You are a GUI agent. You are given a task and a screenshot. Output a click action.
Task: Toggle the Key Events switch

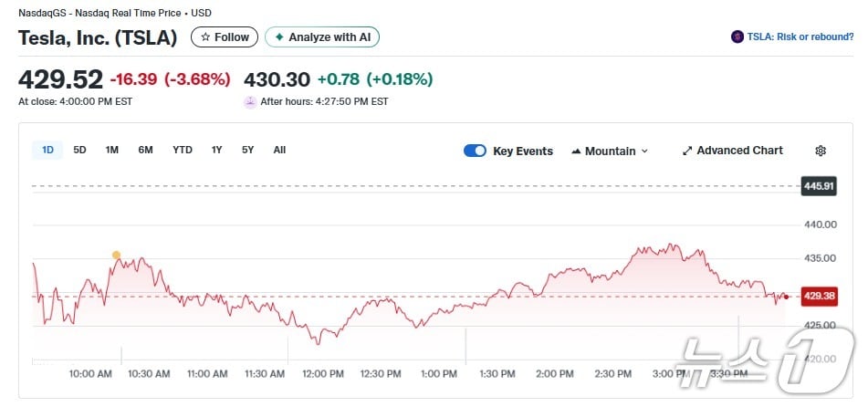475,151
